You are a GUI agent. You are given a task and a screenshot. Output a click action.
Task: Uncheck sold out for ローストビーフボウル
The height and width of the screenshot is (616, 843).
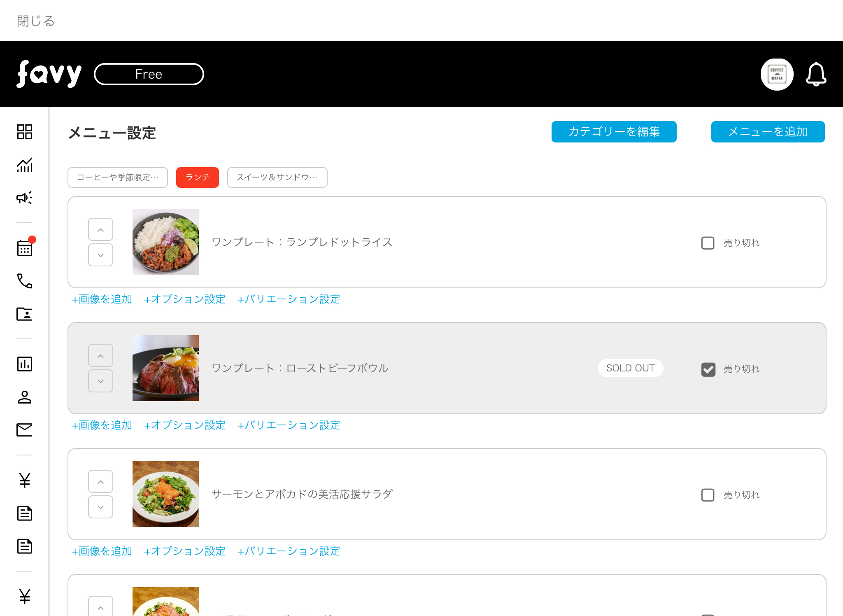click(x=708, y=369)
